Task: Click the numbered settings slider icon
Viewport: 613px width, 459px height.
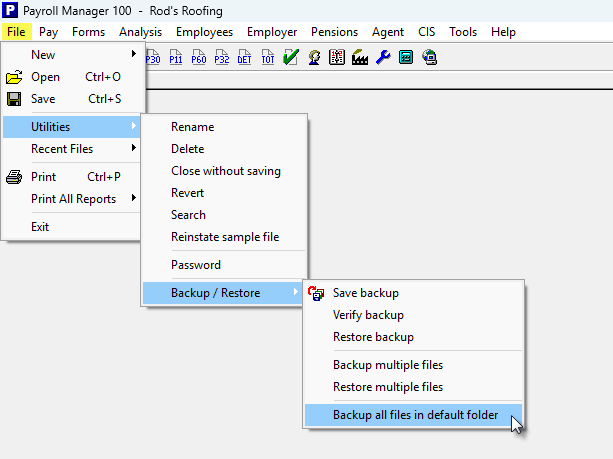Action: [x=337, y=57]
